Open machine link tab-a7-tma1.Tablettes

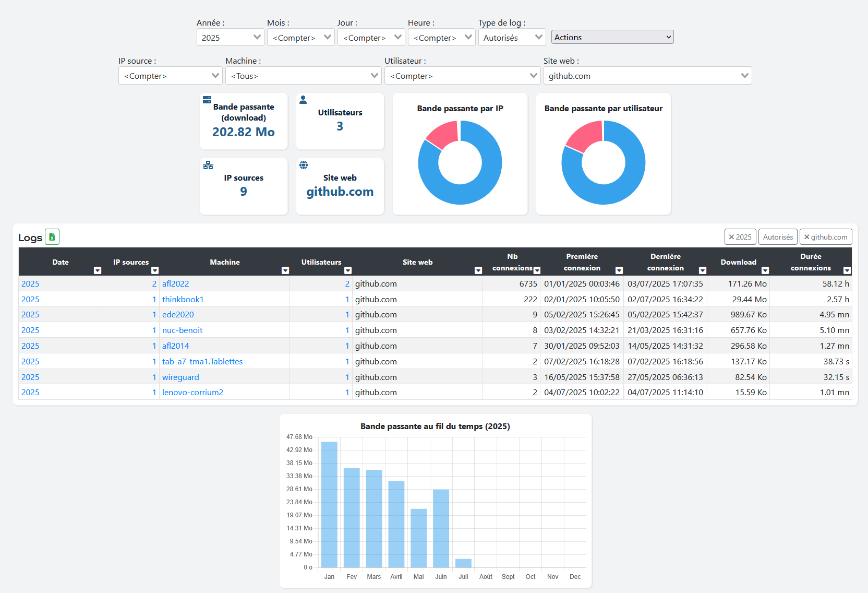click(202, 362)
